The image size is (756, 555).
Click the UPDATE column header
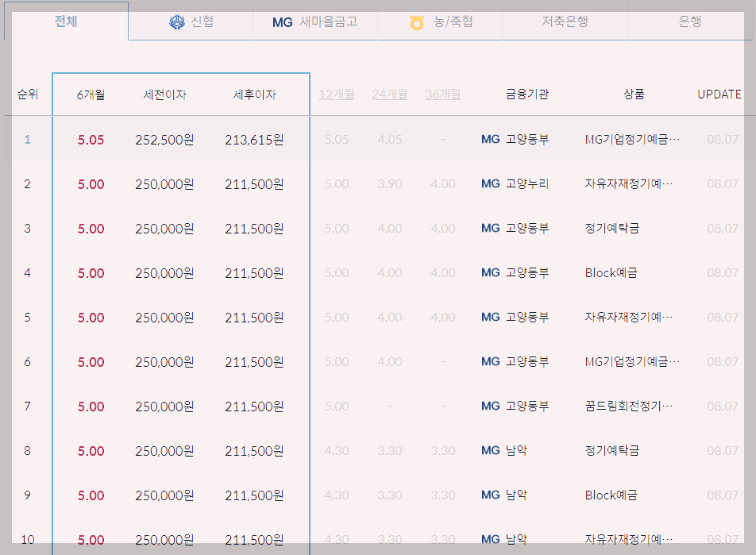pos(719,94)
